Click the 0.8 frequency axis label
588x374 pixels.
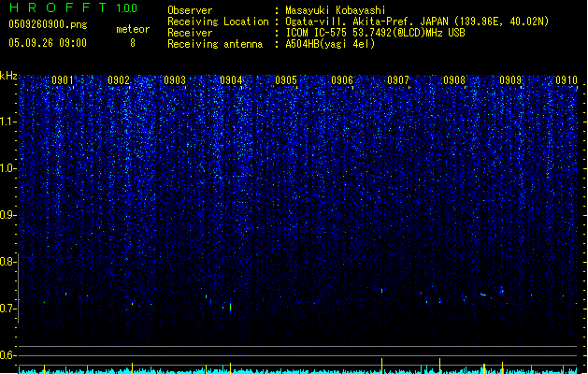click(x=7, y=262)
